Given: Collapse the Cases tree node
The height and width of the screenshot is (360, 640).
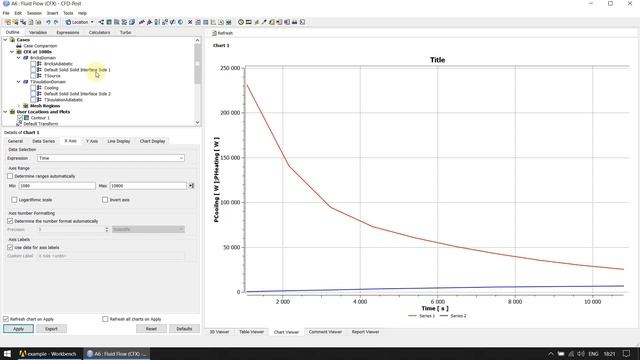Looking at the screenshot, I should click(5, 40).
